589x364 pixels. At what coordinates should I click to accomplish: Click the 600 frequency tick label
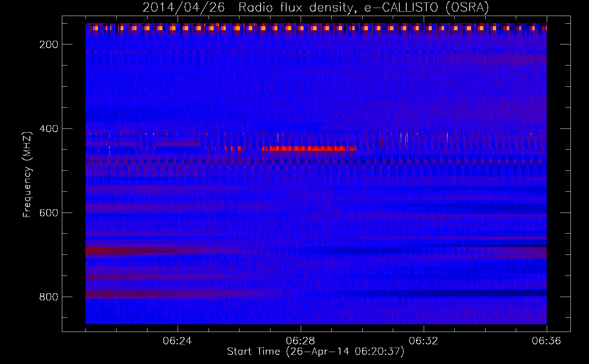click(x=49, y=213)
